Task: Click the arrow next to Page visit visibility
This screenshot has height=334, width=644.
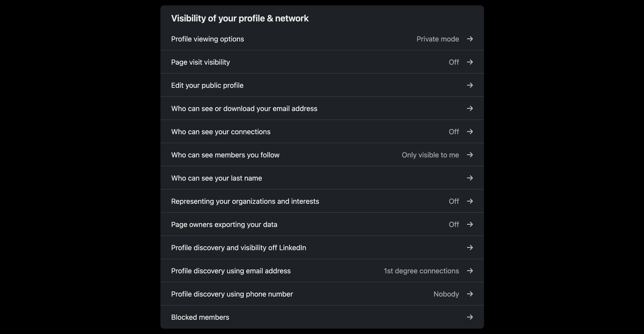Action: (x=470, y=62)
